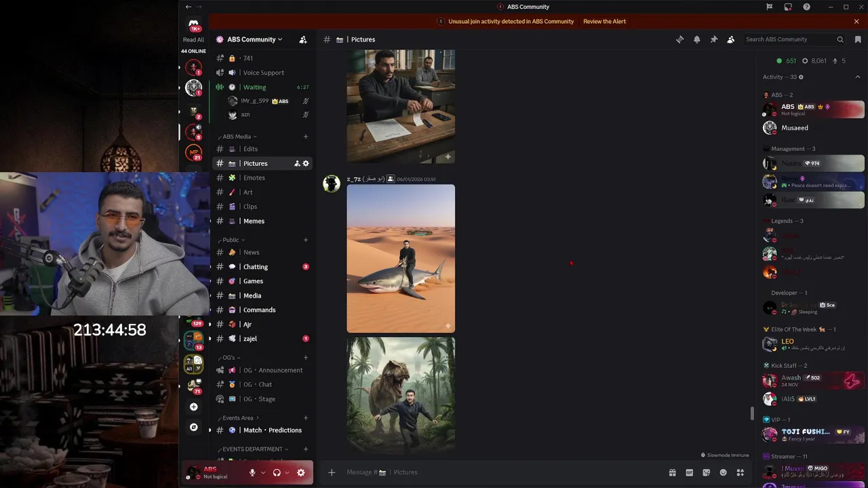Add channel to ABS Media category

[306, 136]
